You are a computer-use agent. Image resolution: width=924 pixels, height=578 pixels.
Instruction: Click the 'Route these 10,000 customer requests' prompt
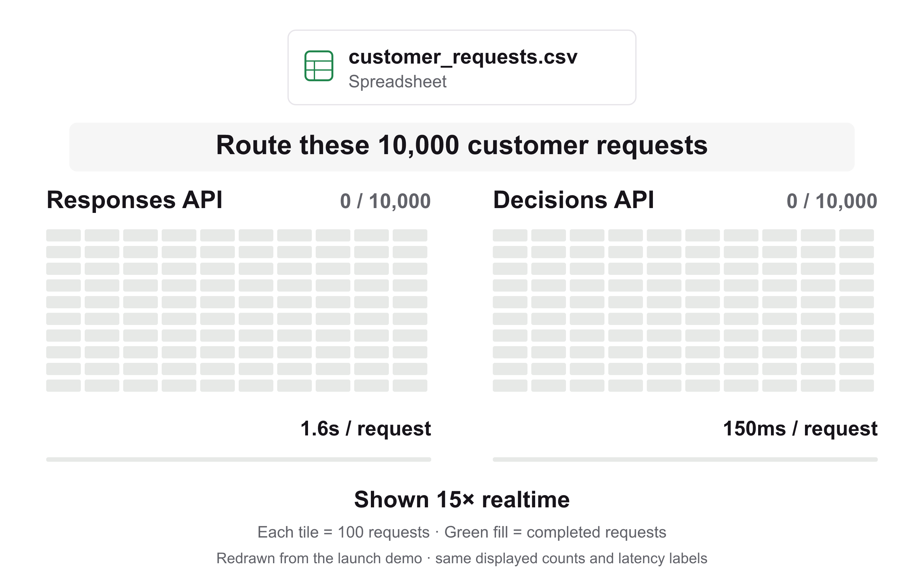click(462, 147)
